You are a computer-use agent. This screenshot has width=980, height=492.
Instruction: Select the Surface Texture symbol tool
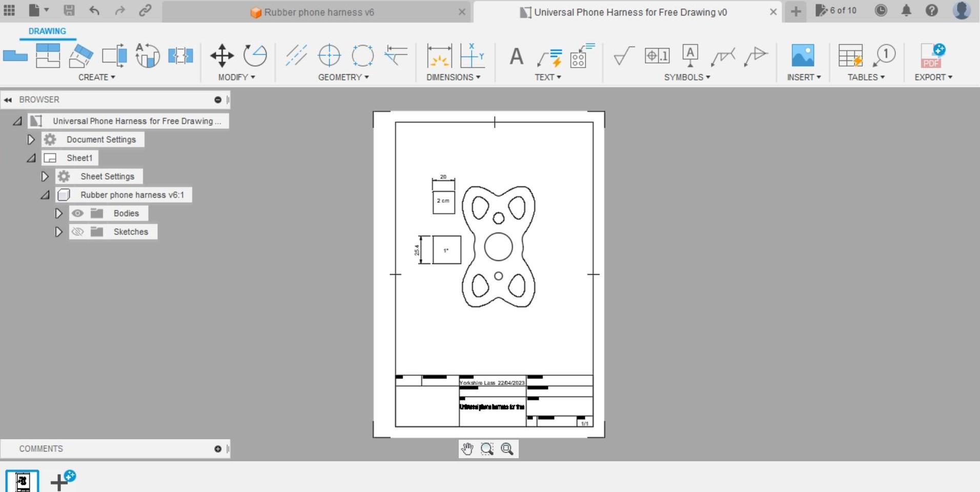[624, 55]
